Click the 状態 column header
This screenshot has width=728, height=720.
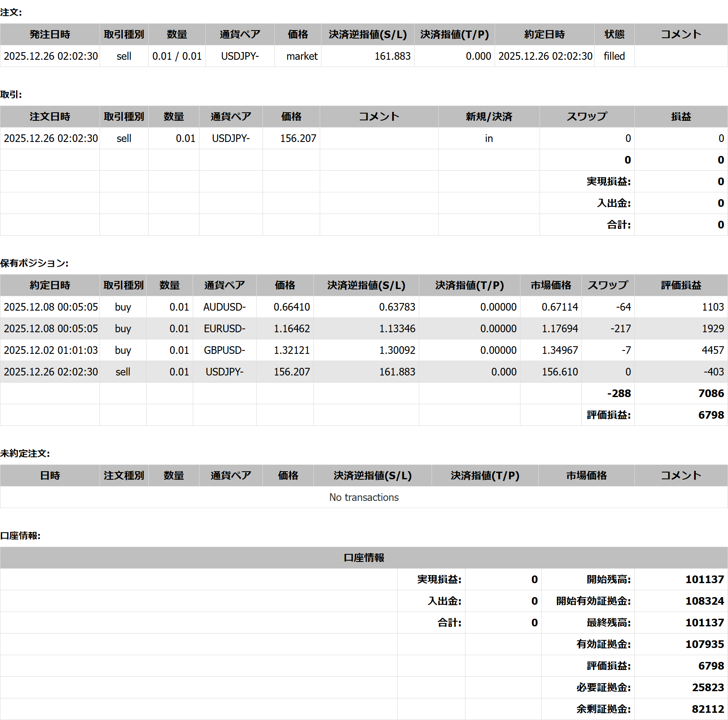click(x=614, y=34)
